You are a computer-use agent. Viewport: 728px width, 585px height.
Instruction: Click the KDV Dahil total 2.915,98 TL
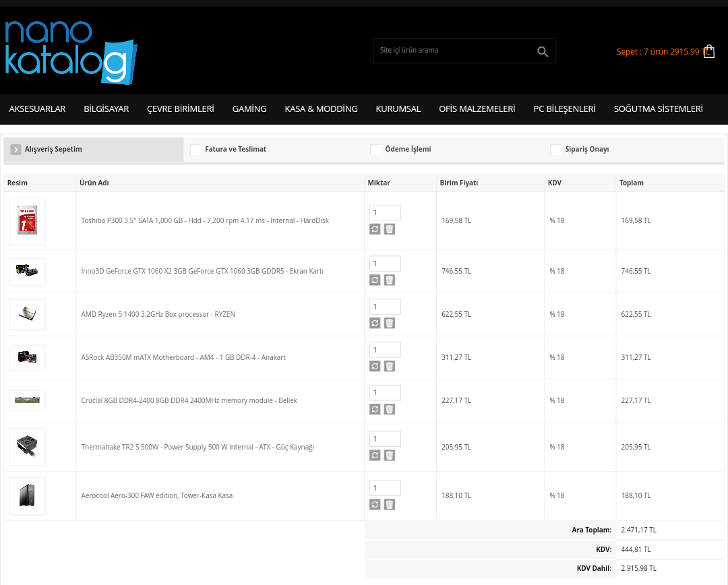click(x=638, y=568)
